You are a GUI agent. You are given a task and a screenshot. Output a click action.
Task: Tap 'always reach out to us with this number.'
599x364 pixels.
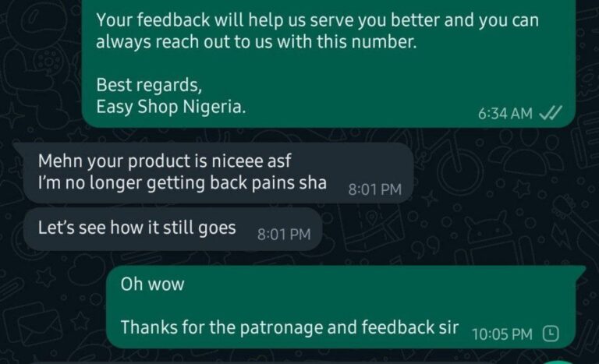[x=256, y=41]
